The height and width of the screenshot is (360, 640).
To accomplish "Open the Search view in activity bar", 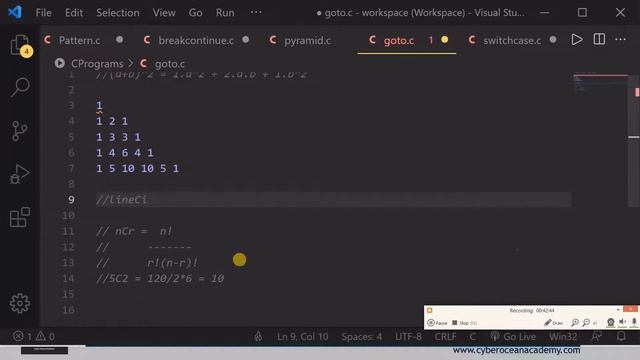I will (20, 87).
